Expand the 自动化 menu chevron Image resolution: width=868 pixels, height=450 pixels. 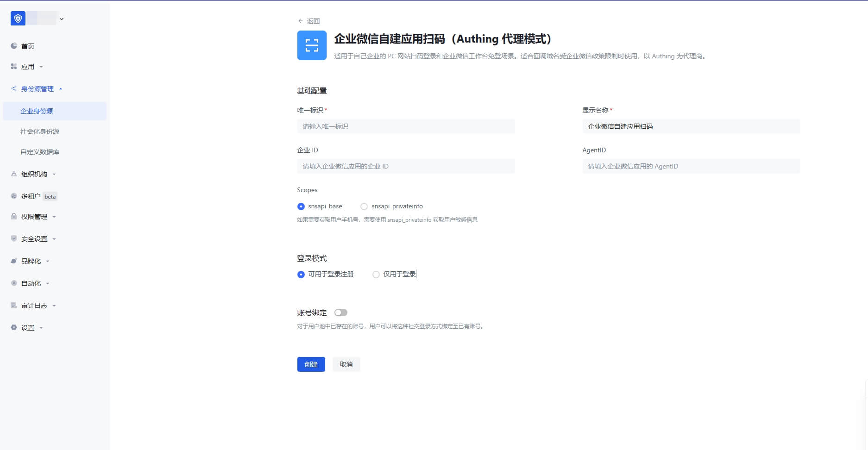tap(48, 283)
